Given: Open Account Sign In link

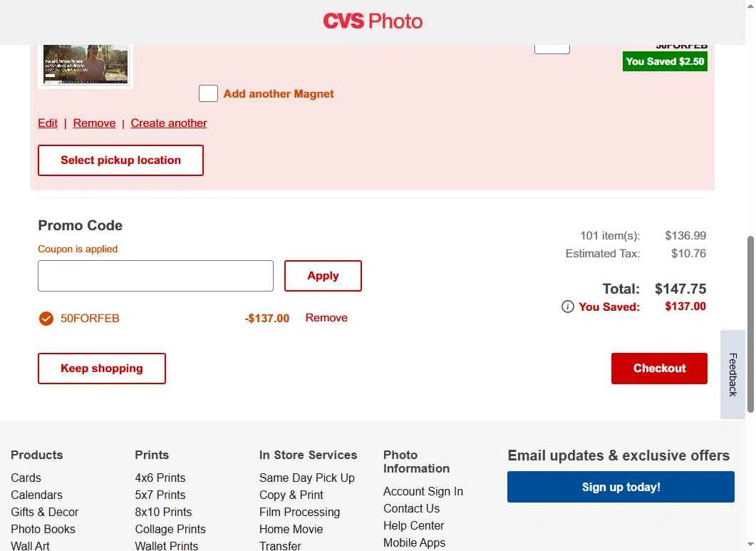Looking at the screenshot, I should coord(423,491).
